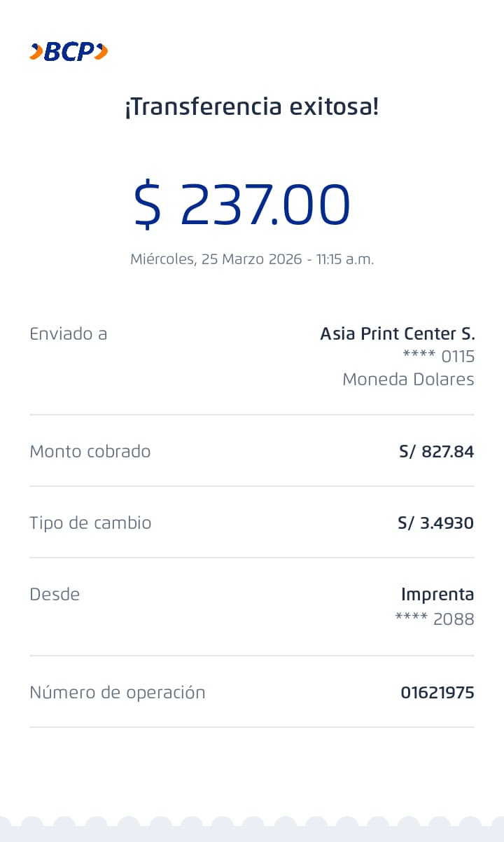Click the Moneda Dolares text
This screenshot has height=842, width=504.
408,380
